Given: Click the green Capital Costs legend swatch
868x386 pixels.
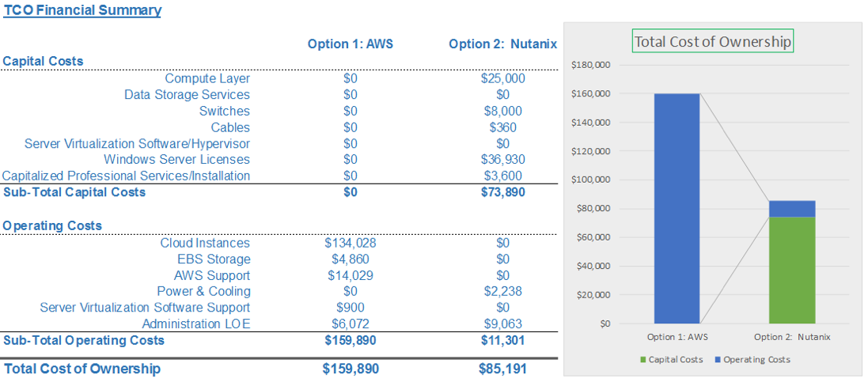Looking at the screenshot, I should (642, 360).
